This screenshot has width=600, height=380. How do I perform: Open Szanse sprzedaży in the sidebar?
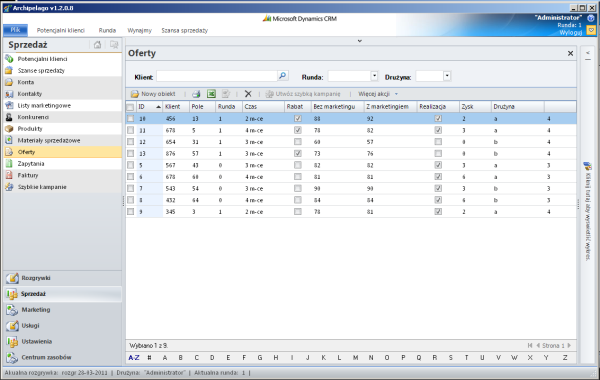(62, 70)
